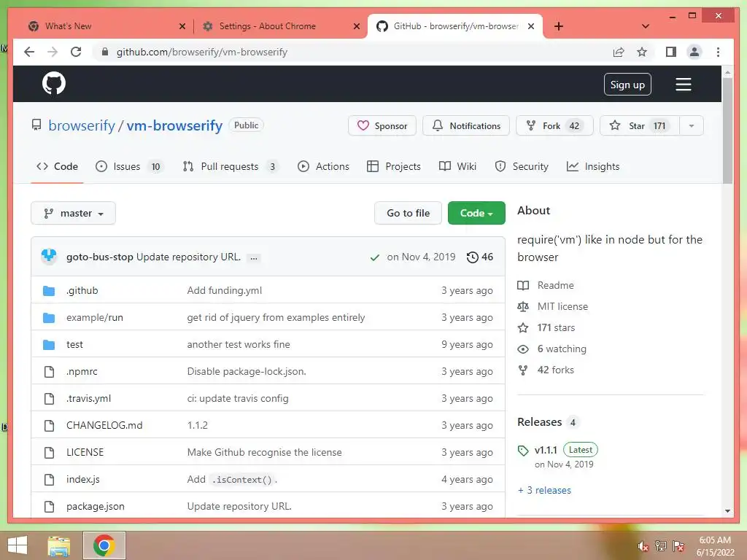Open the Issues tab

[129, 167]
